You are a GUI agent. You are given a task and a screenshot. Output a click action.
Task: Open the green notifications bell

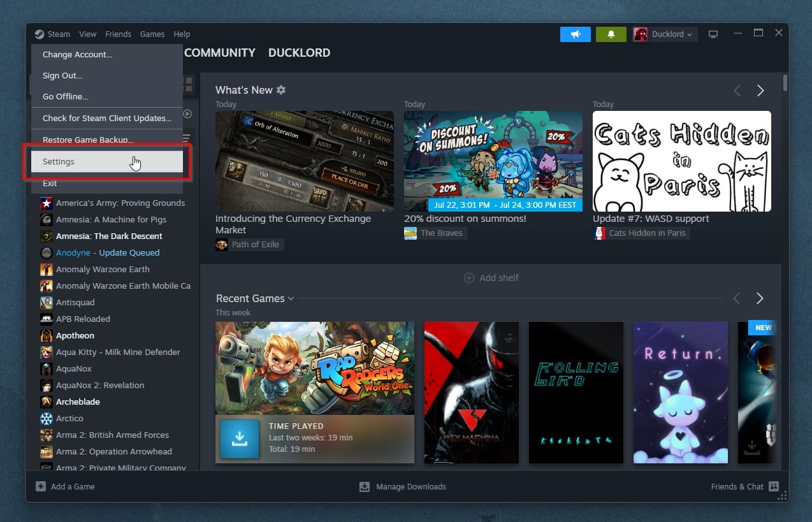click(x=611, y=34)
